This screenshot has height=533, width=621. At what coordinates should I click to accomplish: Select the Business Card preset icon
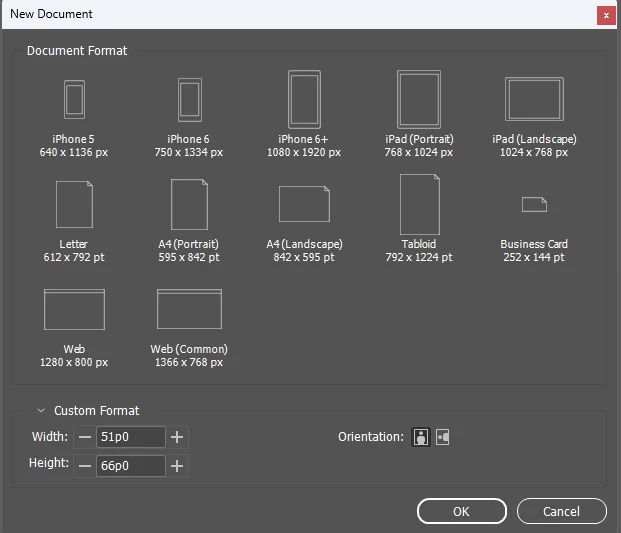click(x=534, y=205)
